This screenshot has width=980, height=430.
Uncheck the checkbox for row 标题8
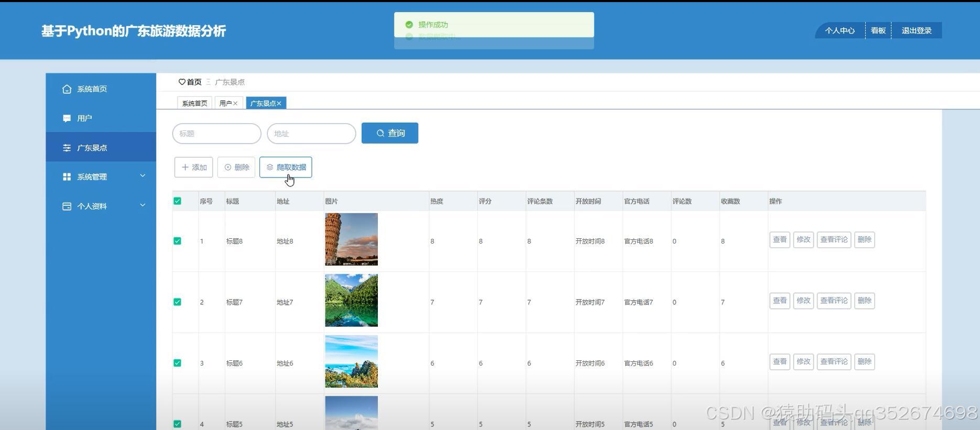[177, 241]
